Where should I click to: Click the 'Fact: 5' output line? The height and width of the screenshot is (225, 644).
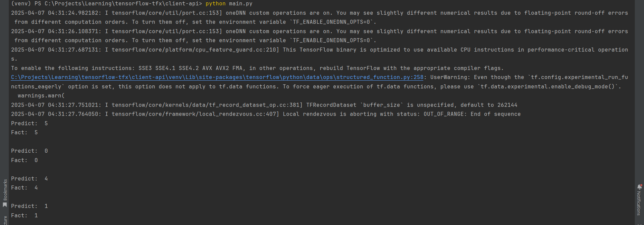coord(24,133)
